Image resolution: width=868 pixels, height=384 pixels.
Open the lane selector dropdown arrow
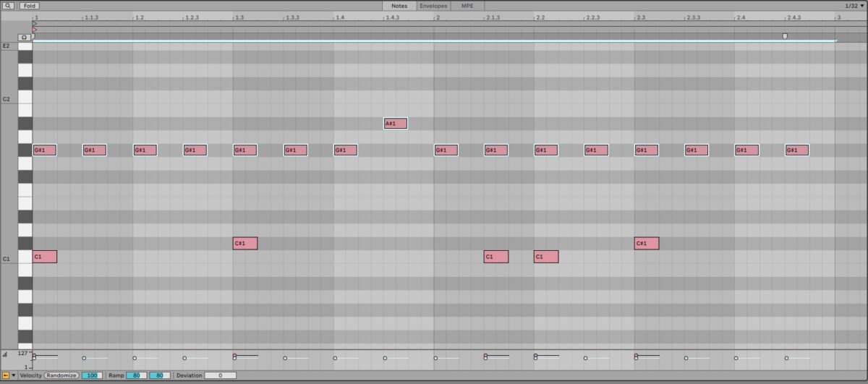[x=14, y=375]
